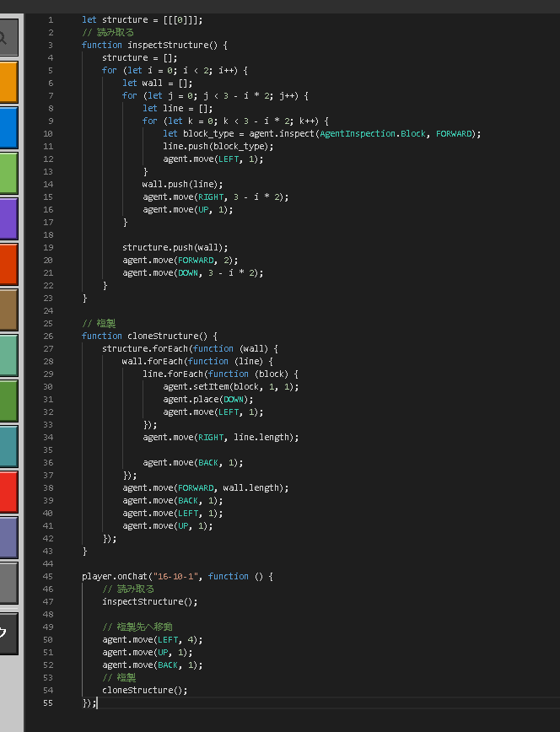Select the dark teal toolbox category
This screenshot has width=560, height=732.
8,446
